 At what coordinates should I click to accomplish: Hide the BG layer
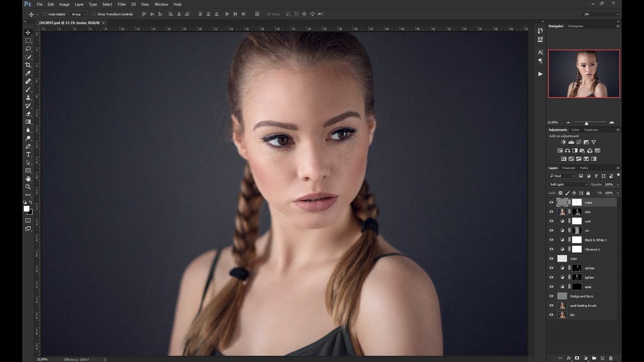point(551,315)
